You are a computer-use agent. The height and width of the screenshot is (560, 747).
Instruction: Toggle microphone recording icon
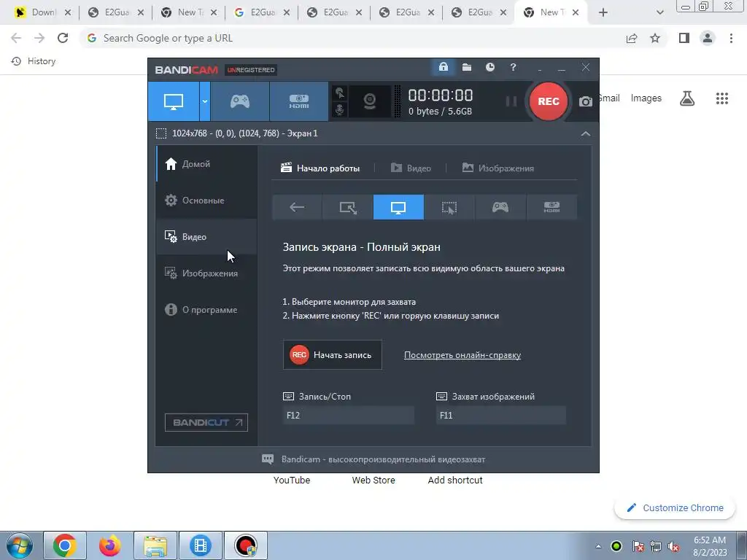click(339, 109)
